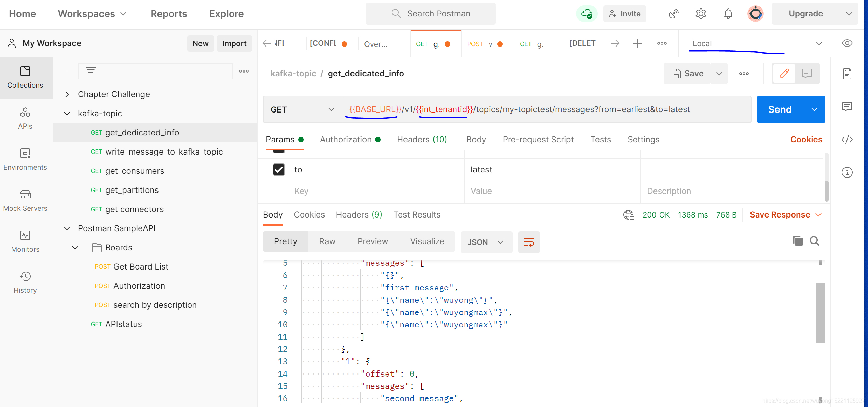Open the notifications bell
The height and width of the screenshot is (407, 868).
(x=728, y=14)
